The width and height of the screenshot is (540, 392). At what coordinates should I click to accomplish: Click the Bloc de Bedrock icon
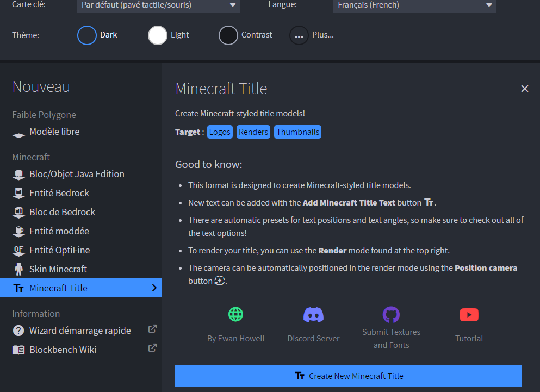click(18, 212)
